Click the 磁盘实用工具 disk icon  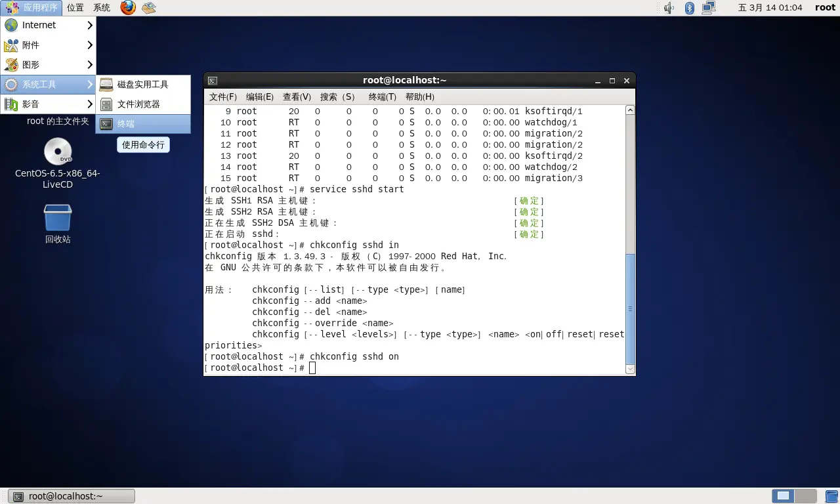pos(106,85)
